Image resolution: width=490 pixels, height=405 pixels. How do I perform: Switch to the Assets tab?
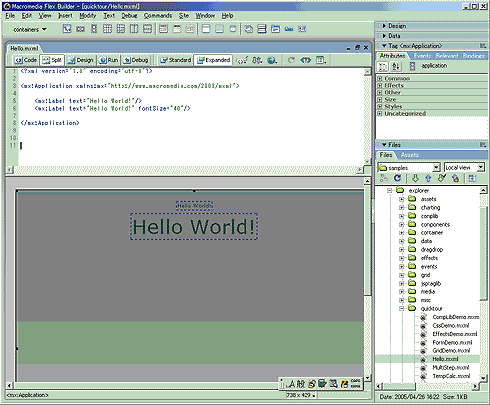pyautogui.click(x=409, y=155)
